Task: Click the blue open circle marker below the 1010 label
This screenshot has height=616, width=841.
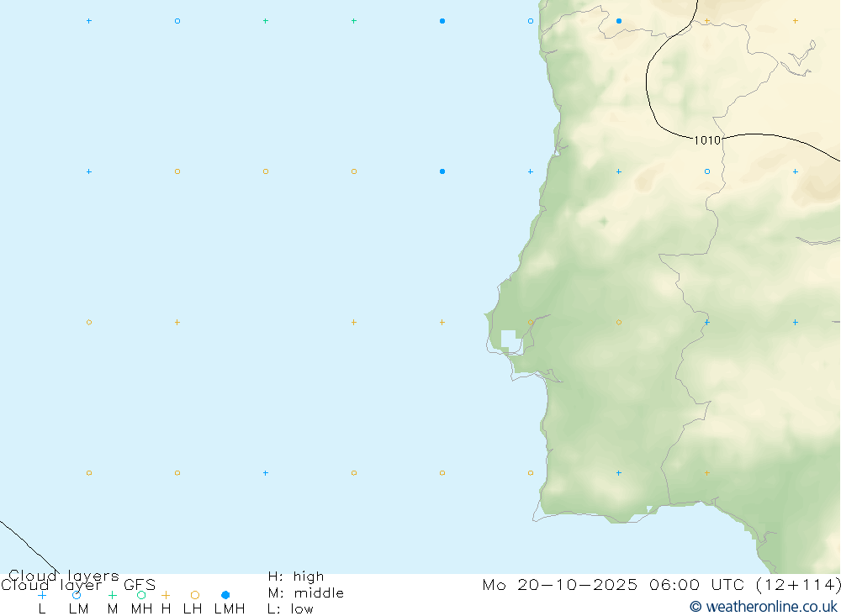Action: 707,171
